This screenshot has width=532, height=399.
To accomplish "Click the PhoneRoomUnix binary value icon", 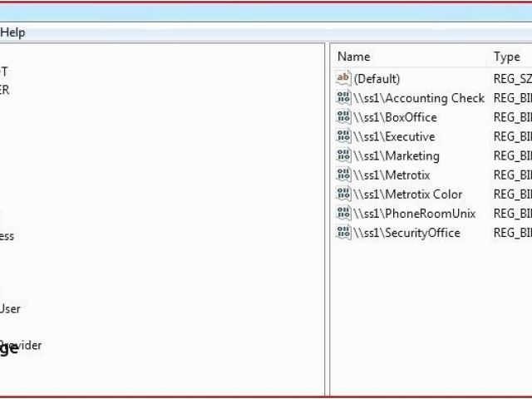I will [344, 213].
